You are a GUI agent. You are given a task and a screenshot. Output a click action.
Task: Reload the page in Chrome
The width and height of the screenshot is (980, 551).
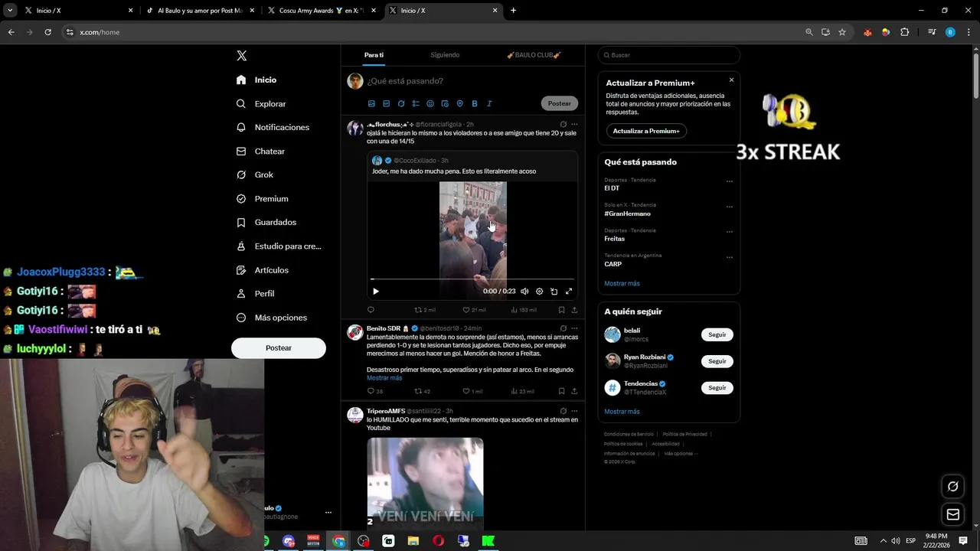[x=47, y=32]
